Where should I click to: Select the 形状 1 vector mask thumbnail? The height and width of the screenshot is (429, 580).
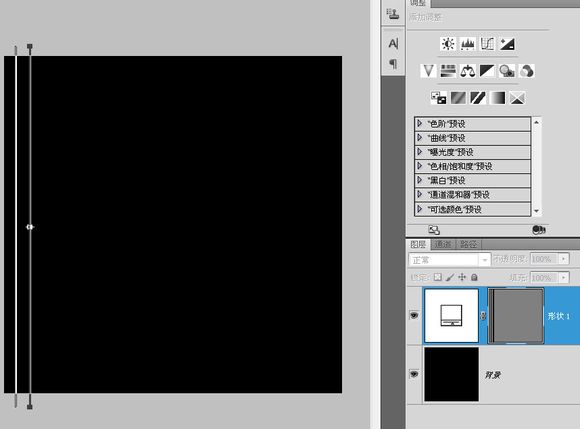tap(516, 316)
